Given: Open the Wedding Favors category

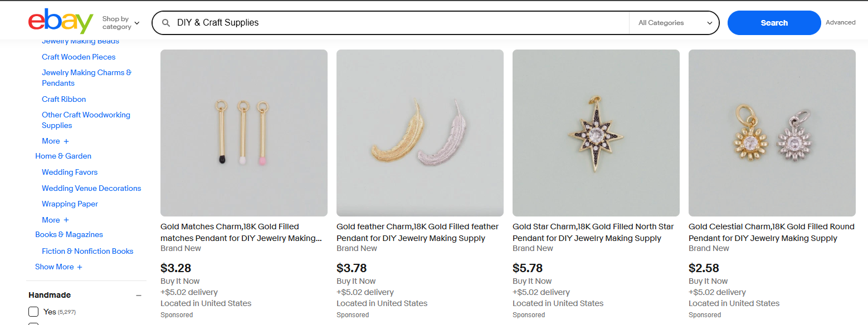Looking at the screenshot, I should click(69, 172).
